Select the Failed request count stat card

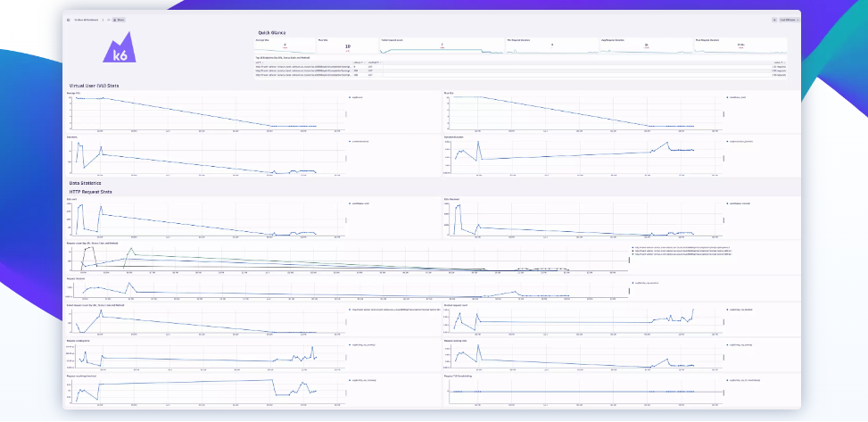(x=442, y=46)
